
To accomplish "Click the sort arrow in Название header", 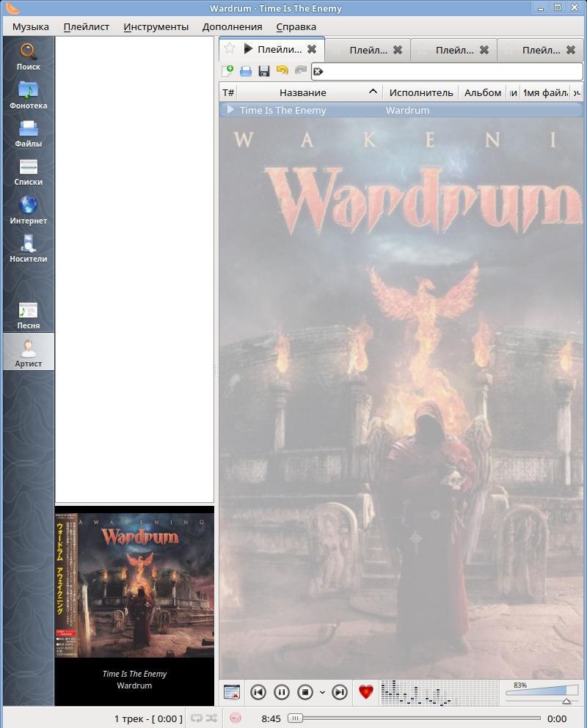I will [373, 92].
